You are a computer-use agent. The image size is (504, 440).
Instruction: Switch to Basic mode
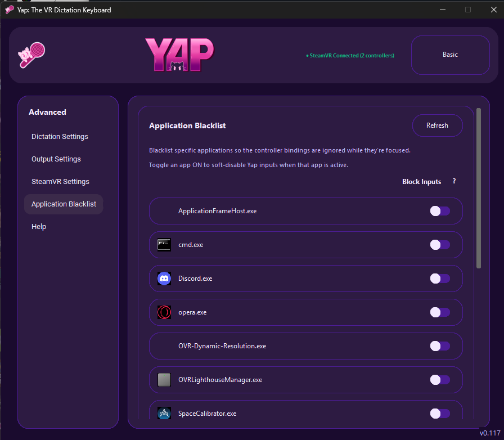(x=451, y=55)
